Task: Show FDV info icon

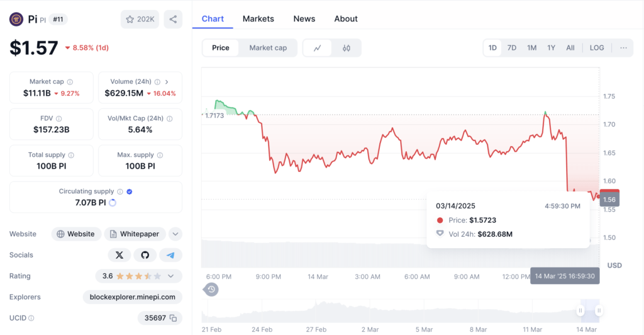Action: [x=58, y=118]
